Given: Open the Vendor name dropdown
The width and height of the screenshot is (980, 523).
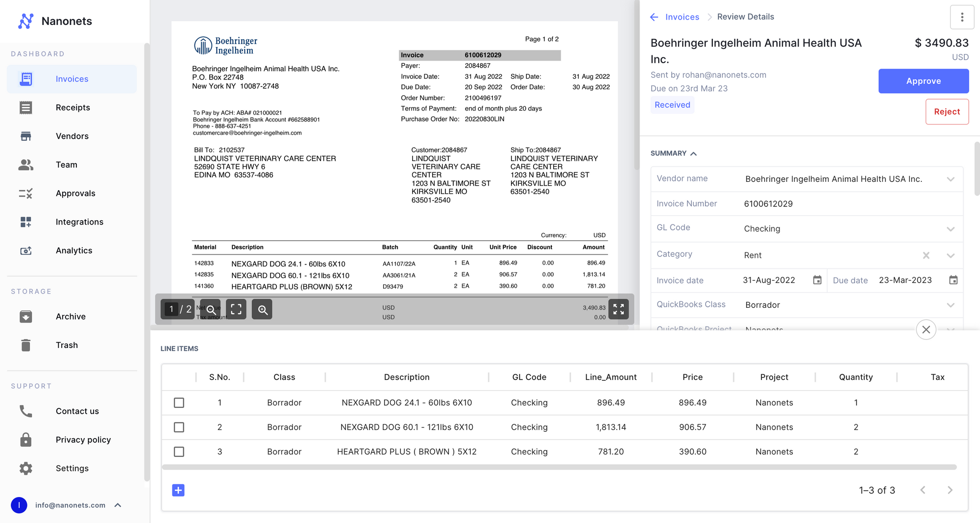Looking at the screenshot, I should [x=951, y=179].
